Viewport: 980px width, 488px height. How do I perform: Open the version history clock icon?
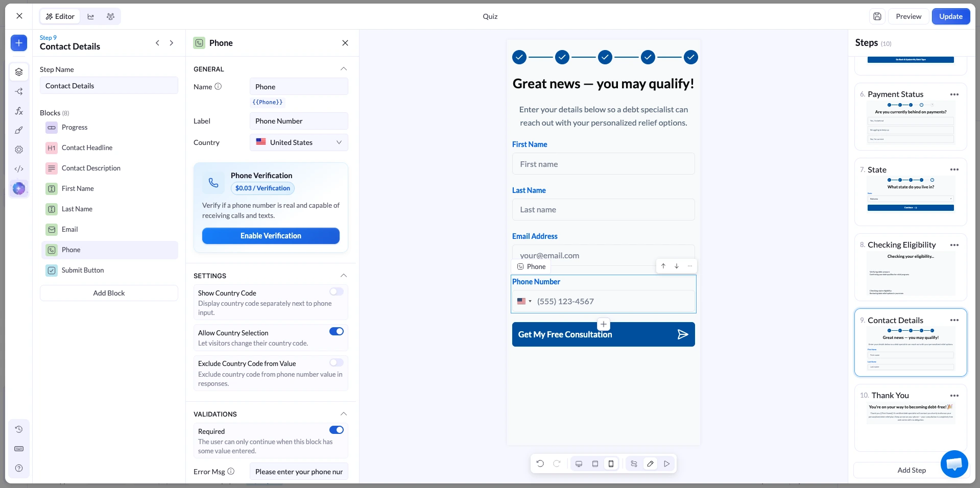(19, 429)
